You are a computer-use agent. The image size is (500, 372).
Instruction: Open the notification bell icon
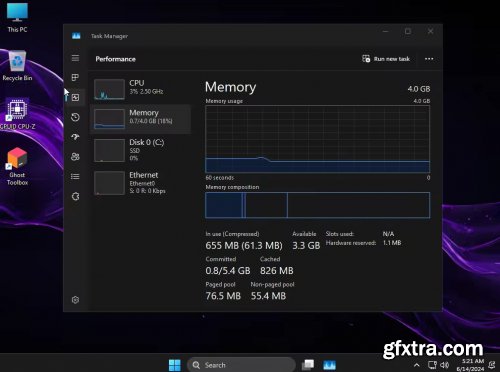492,365
